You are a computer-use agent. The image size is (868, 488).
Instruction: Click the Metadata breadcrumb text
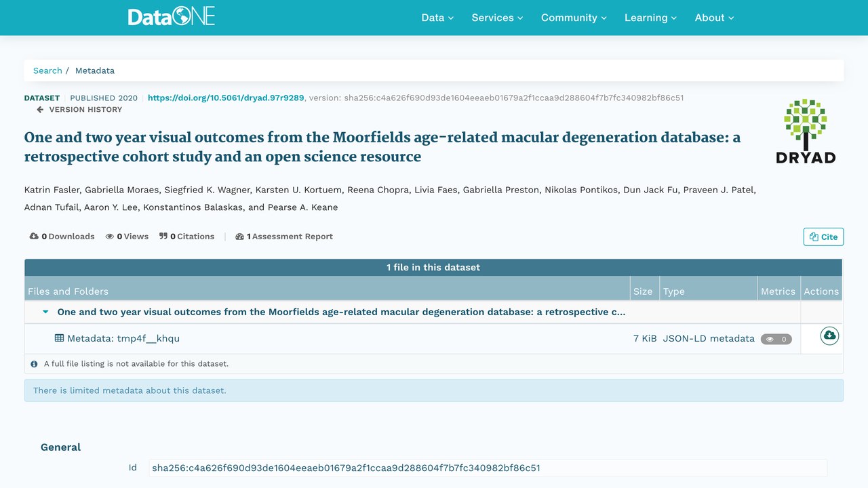(x=95, y=70)
